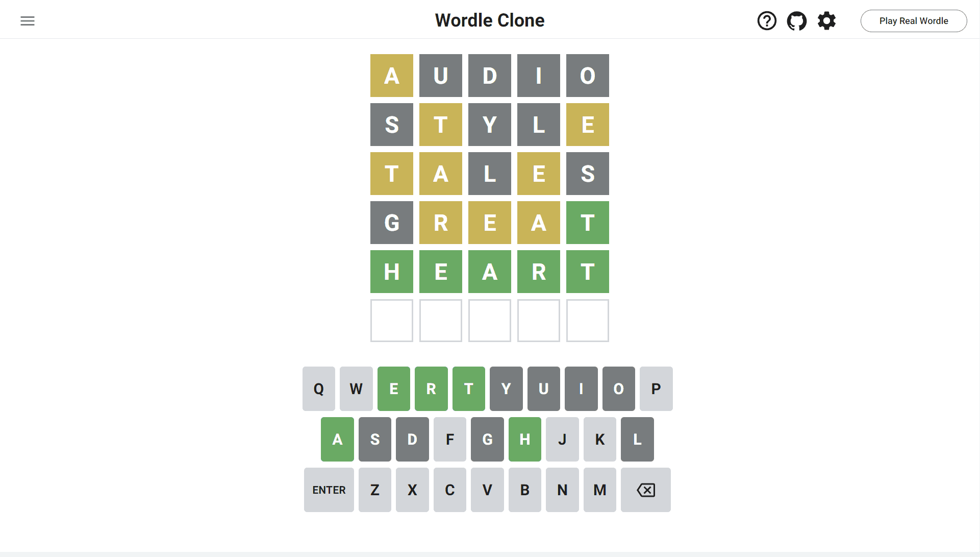Tap the green A keyboard key
Screen dimensions: 980x557
point(337,439)
